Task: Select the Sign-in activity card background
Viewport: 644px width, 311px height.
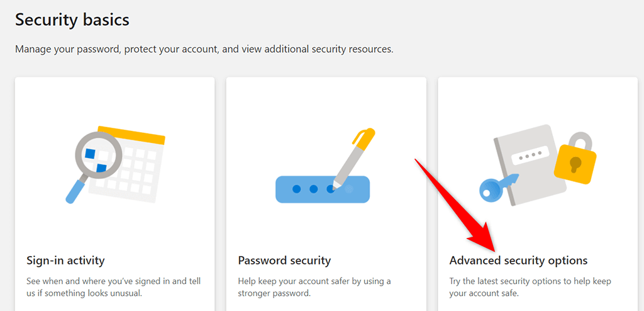Action: click(x=115, y=194)
